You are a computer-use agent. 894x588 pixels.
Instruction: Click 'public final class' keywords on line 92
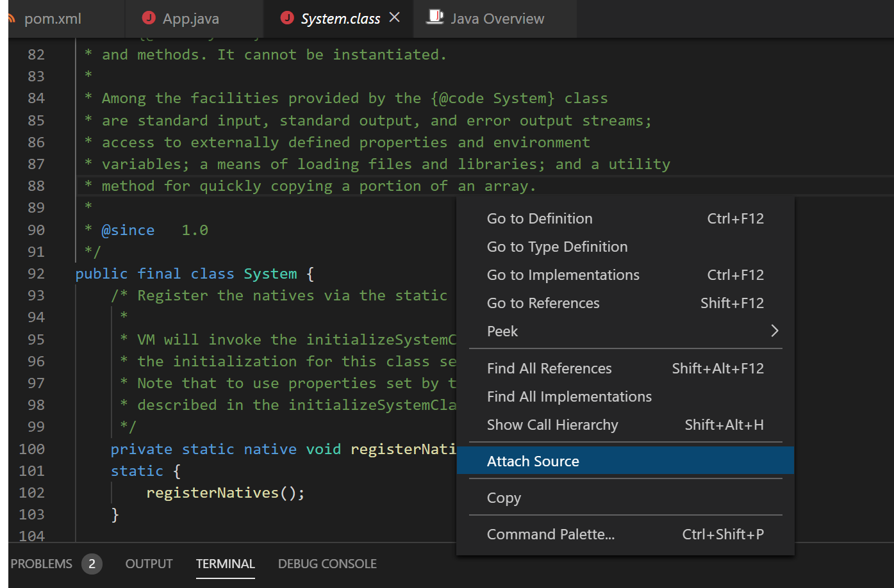coord(154,274)
